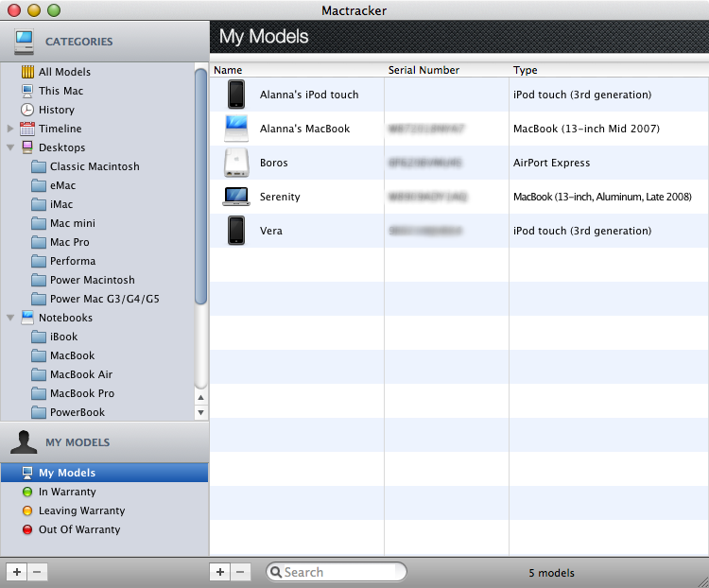Sort list by Name column header

coord(297,70)
